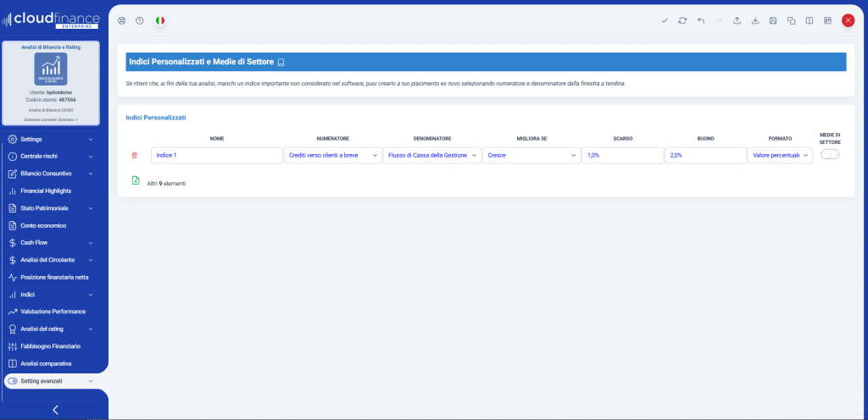Click the 'Utente: bpilotdemo' text

(51, 92)
